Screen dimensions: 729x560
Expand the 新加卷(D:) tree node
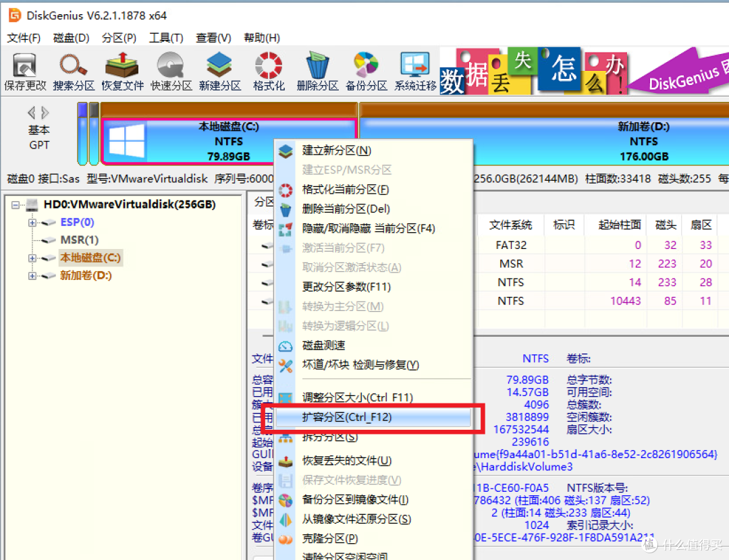(32, 276)
